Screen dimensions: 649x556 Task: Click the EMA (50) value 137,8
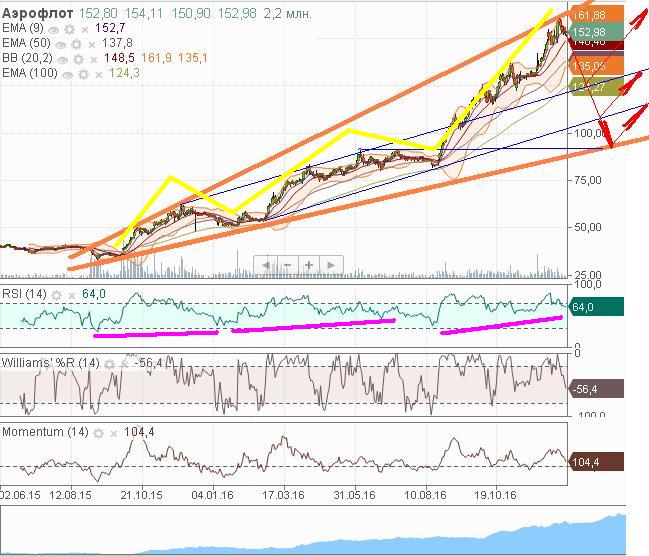(x=117, y=43)
